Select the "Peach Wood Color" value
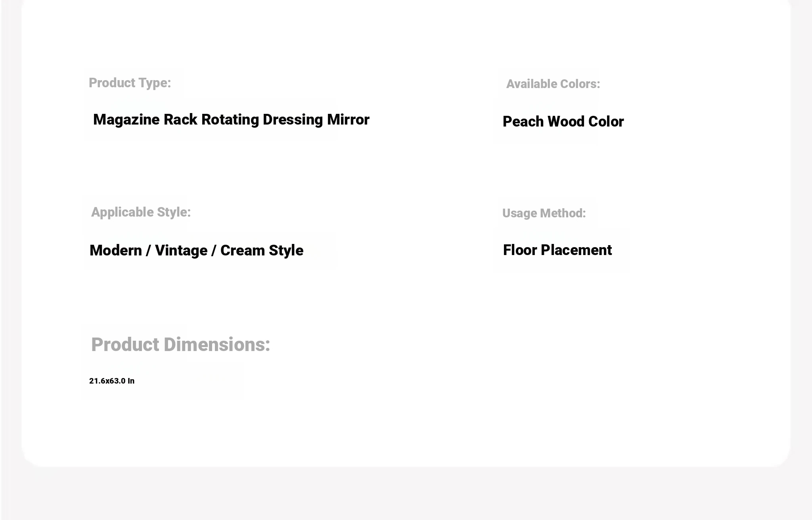 point(563,122)
